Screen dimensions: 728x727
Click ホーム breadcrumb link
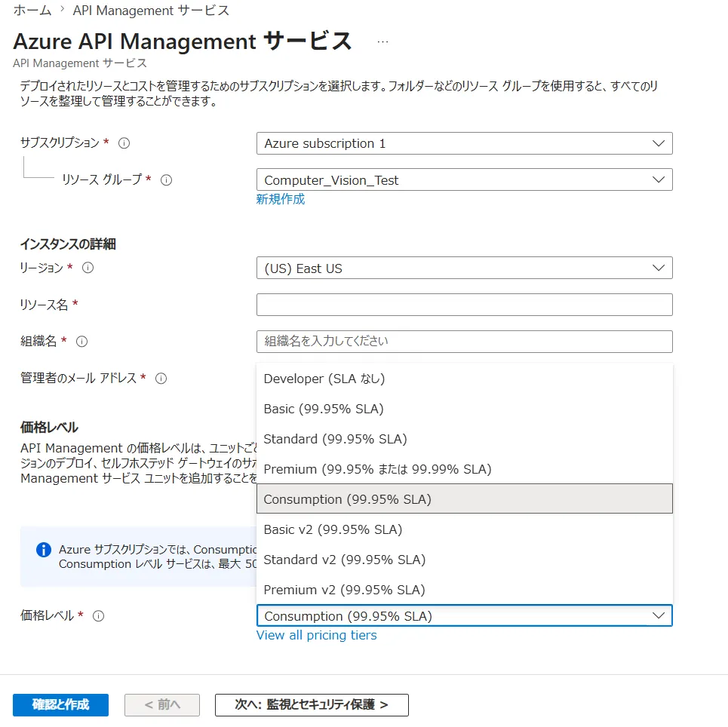(32, 11)
